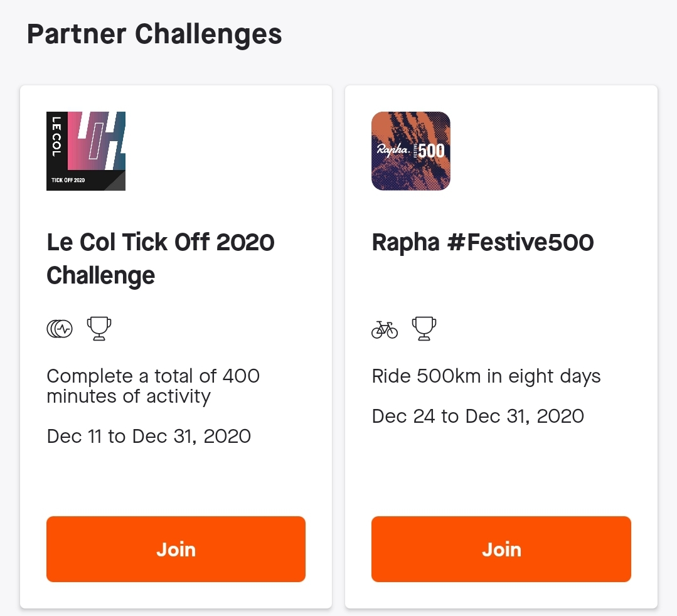Image resolution: width=677 pixels, height=616 pixels.
Task: Click the small vertical Festive text in Rapha badge
Action: coord(414,151)
